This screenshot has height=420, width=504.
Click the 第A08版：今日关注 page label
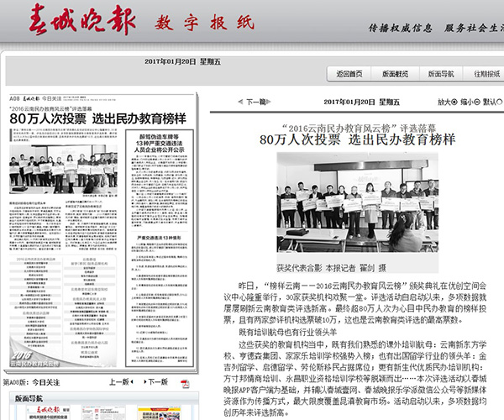32,382
